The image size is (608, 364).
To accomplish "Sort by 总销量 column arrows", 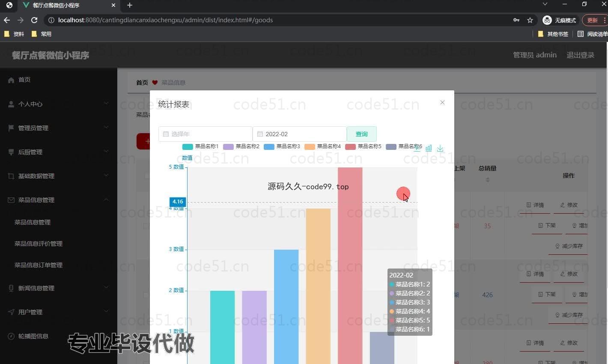I will pyautogui.click(x=488, y=180).
